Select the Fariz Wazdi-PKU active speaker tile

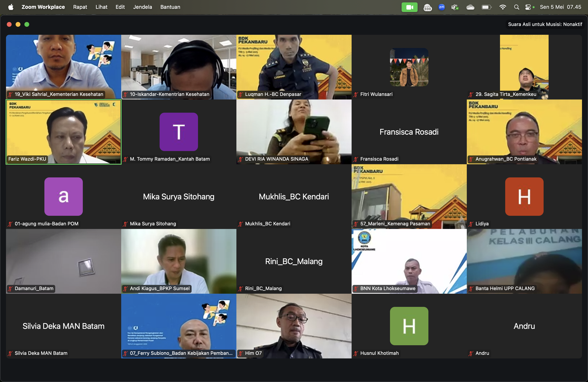click(63, 132)
